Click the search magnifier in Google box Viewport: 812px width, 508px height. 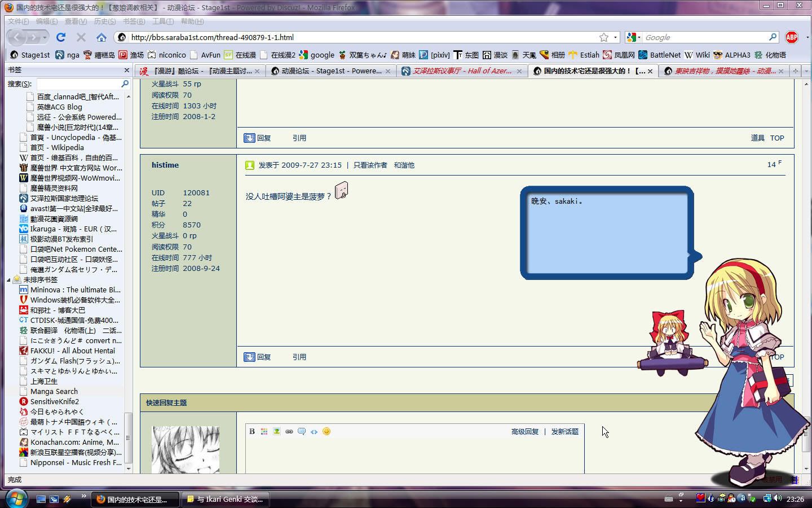tap(773, 37)
